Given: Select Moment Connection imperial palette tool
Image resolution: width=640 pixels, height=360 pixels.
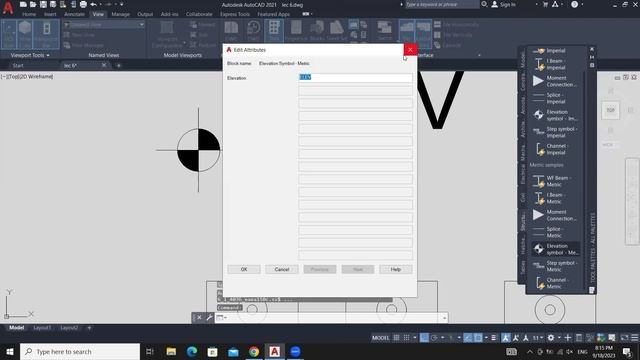Looking at the screenshot, I should (x=555, y=81).
